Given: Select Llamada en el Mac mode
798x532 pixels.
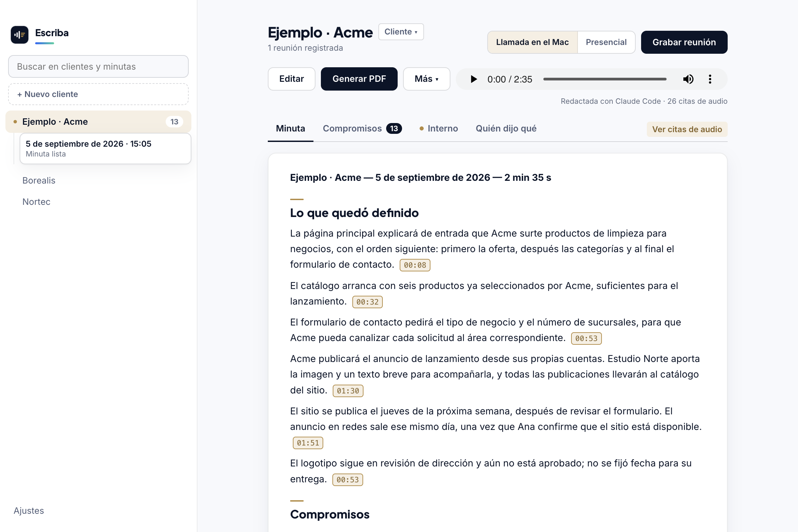Looking at the screenshot, I should 532,42.
